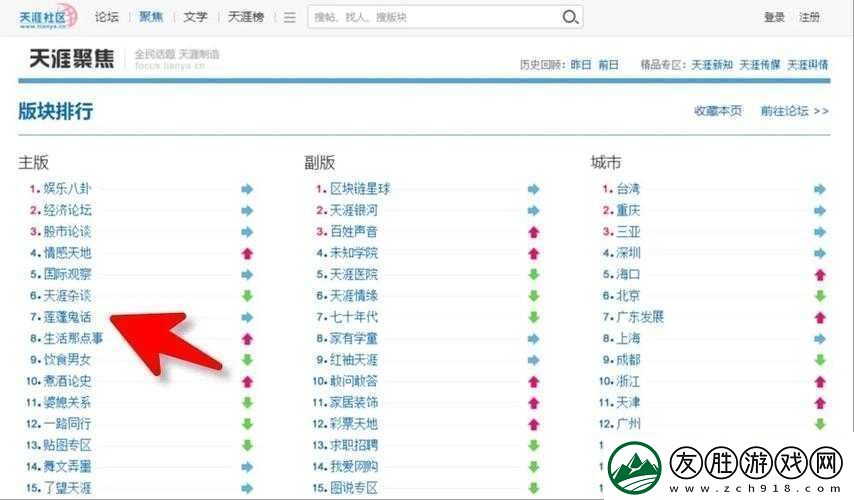
Task: Open the 莲蓬鬼话 board link
Action: tap(67, 317)
